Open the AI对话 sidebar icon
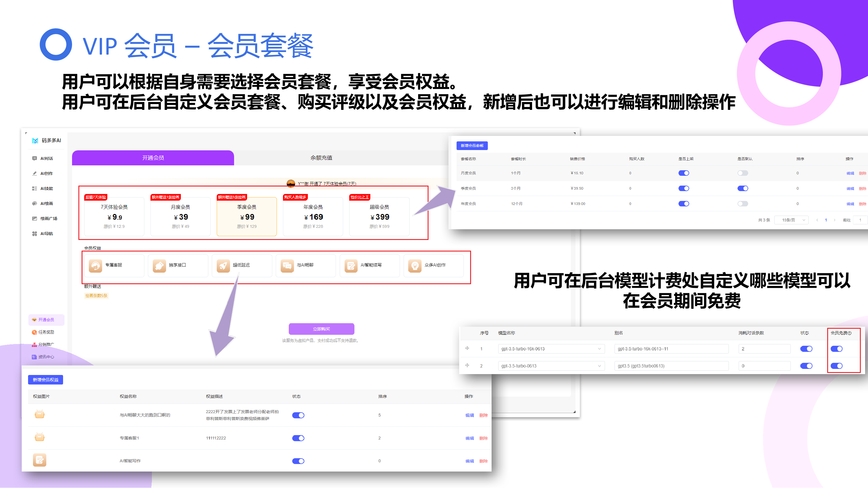The width and height of the screenshot is (868, 488). (x=34, y=158)
